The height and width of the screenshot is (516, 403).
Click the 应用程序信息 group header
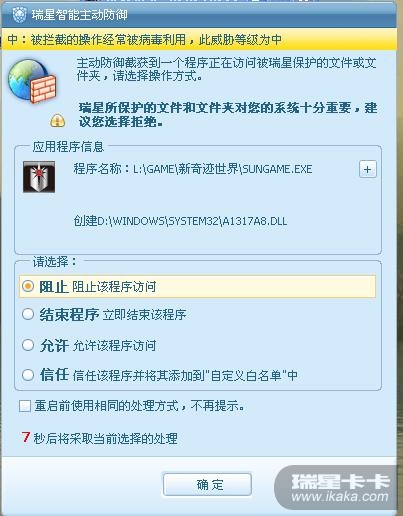tap(68, 147)
